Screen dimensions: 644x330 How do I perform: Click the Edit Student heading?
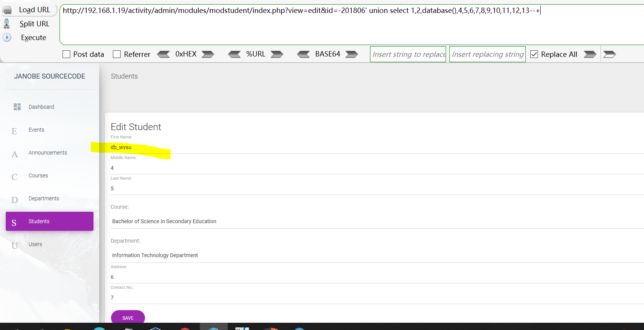[x=136, y=127]
